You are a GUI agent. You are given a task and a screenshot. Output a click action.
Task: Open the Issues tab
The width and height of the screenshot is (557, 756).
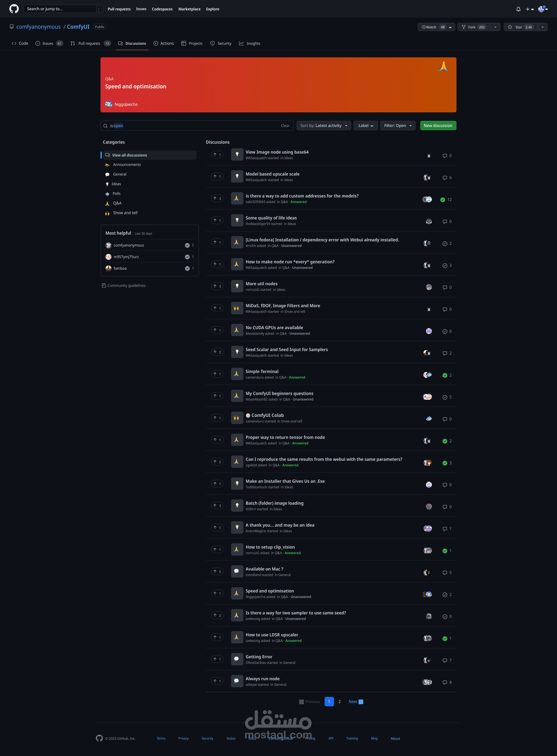(49, 44)
